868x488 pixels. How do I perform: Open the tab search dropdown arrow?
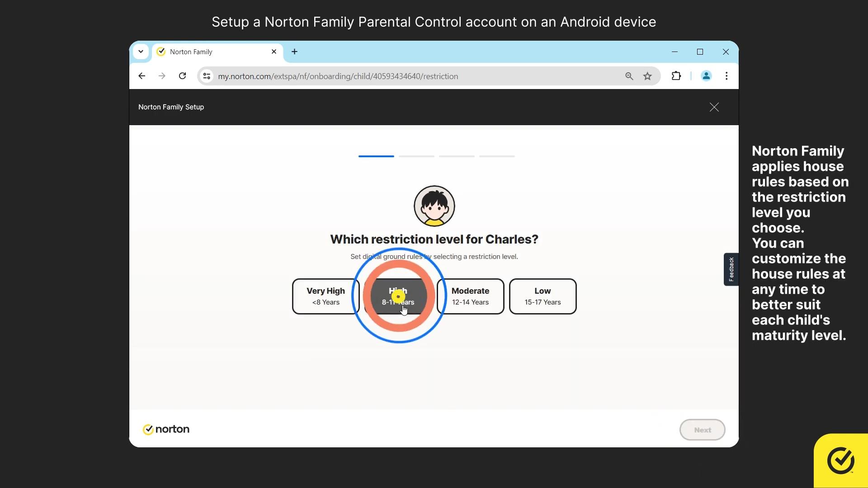141,52
